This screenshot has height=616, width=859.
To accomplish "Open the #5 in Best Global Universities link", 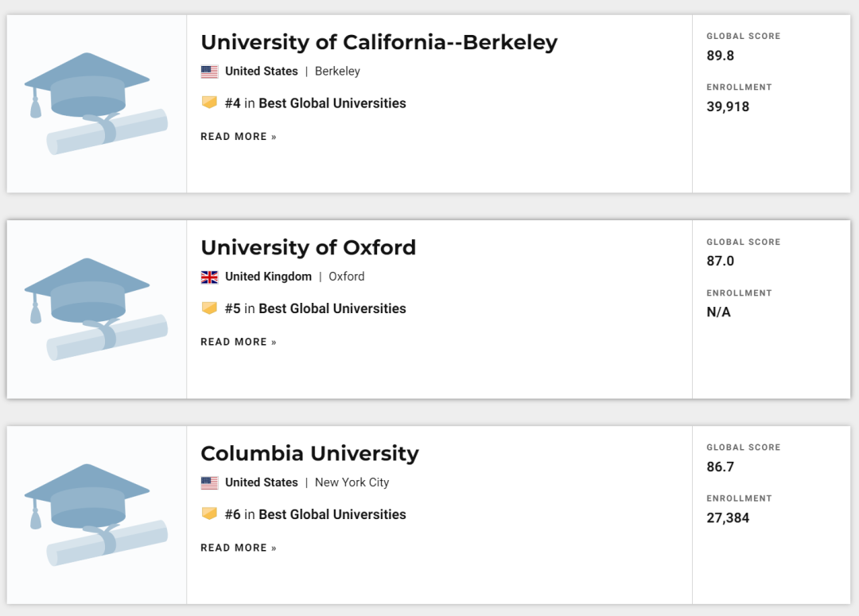I will pos(316,308).
